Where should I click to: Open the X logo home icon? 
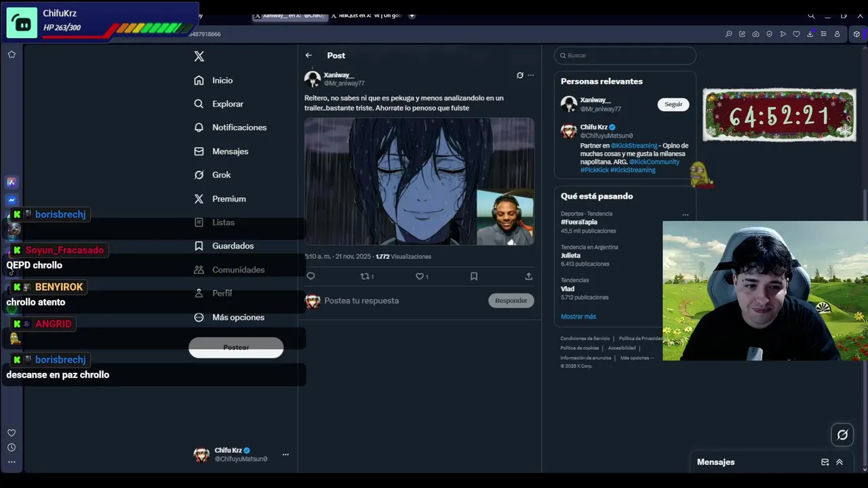pos(199,56)
